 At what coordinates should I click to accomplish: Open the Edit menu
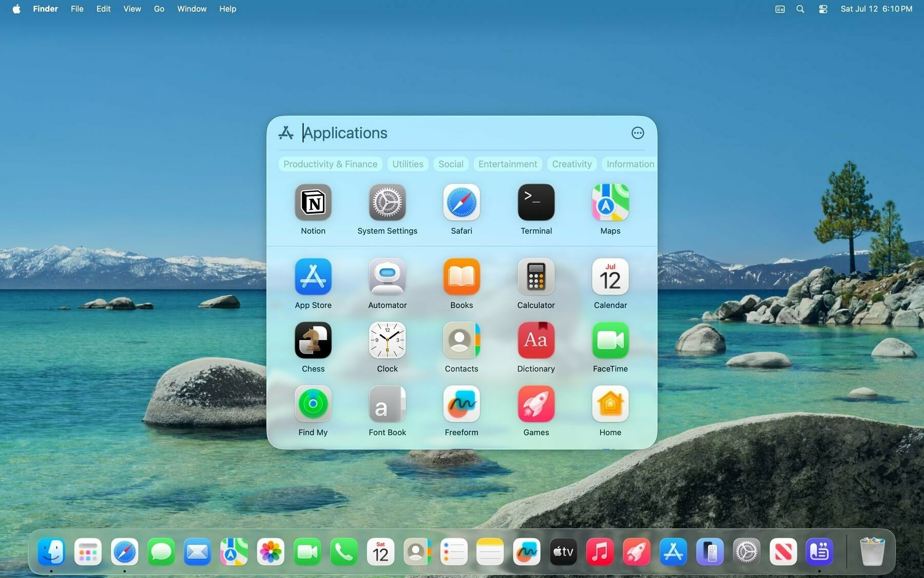pyautogui.click(x=103, y=9)
